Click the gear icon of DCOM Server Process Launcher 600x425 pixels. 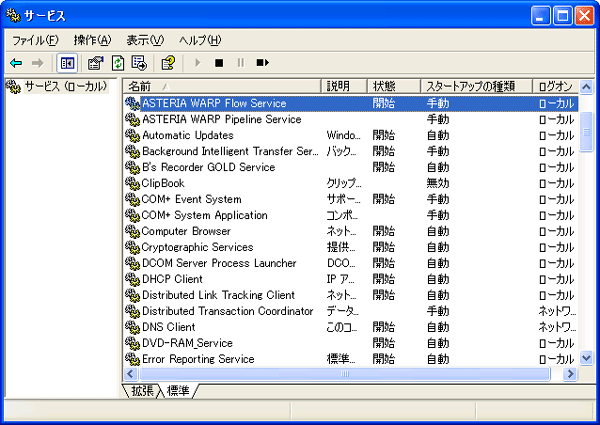pyautogui.click(x=132, y=263)
